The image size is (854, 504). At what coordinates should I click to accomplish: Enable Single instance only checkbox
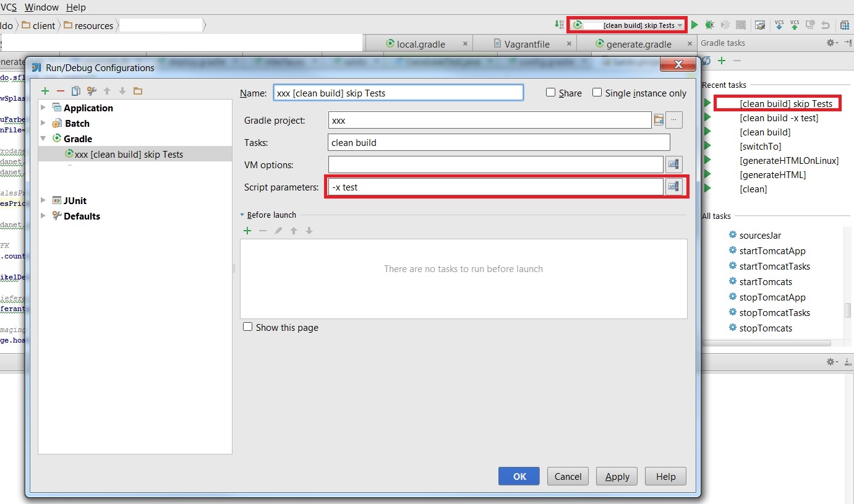[x=597, y=92]
